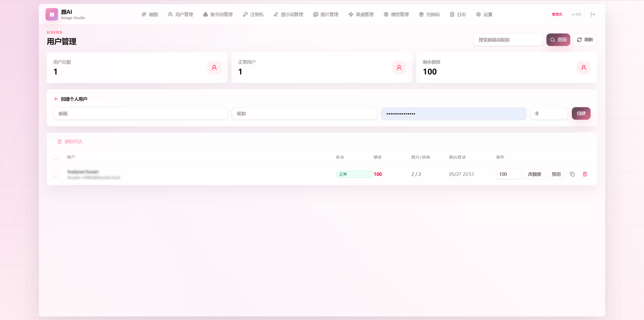Click the 改额度 button
The height and width of the screenshot is (320, 644).
point(535,174)
